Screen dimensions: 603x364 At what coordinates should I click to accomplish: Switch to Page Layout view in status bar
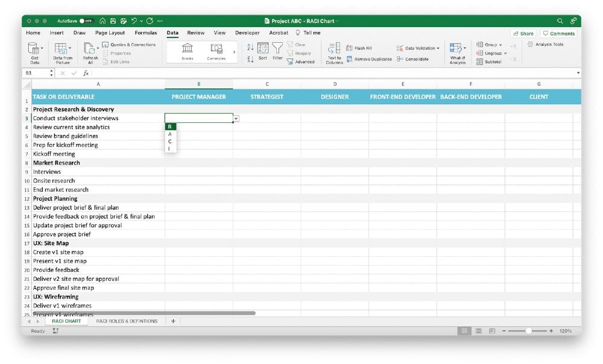pos(478,331)
